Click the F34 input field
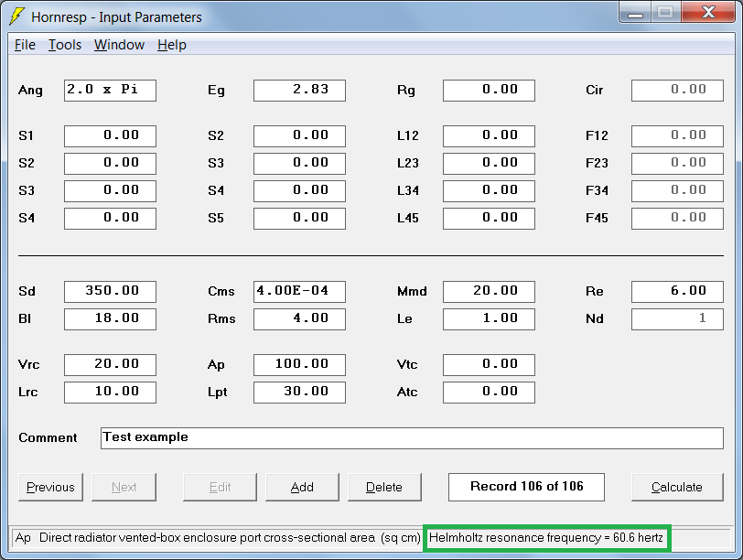Viewport: 743px width, 560px height. click(x=678, y=191)
